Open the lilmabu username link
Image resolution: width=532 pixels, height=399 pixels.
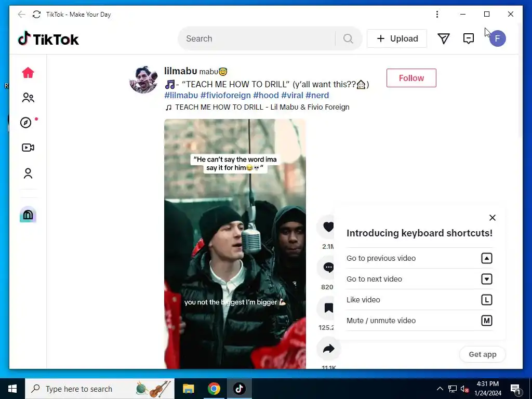pos(180,71)
